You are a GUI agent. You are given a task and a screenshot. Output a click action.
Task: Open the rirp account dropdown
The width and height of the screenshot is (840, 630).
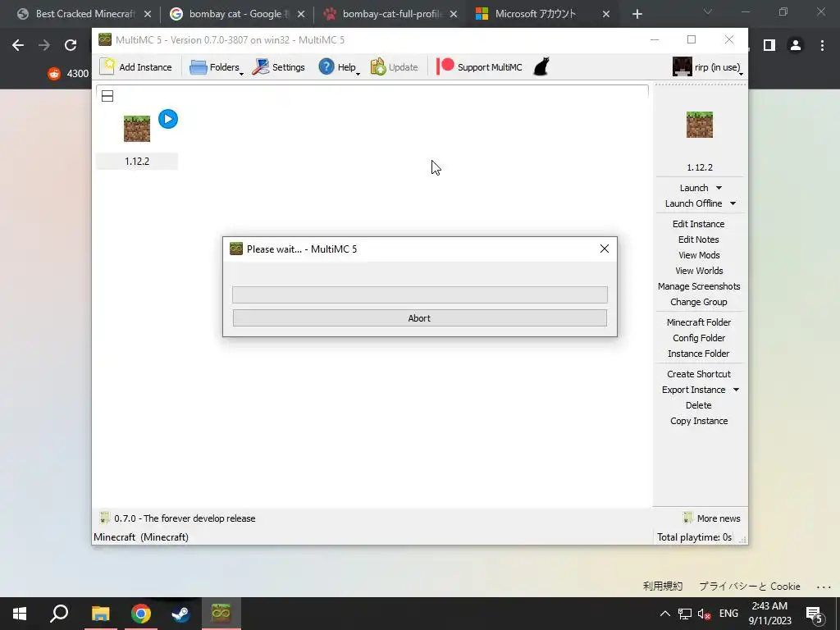point(708,67)
